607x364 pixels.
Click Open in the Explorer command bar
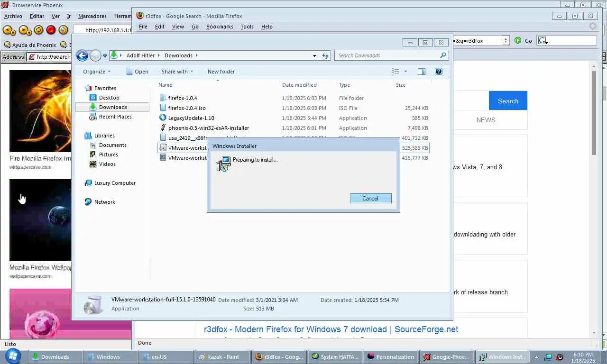[x=137, y=72]
